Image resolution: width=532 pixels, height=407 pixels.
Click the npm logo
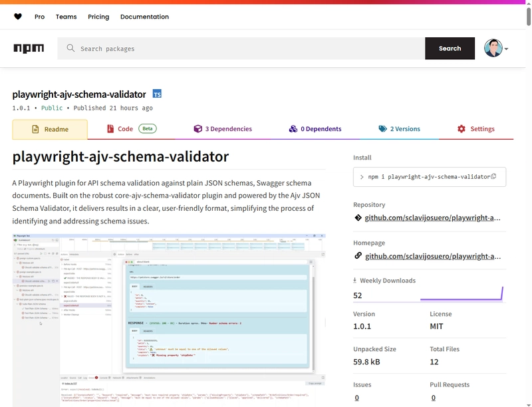29,48
